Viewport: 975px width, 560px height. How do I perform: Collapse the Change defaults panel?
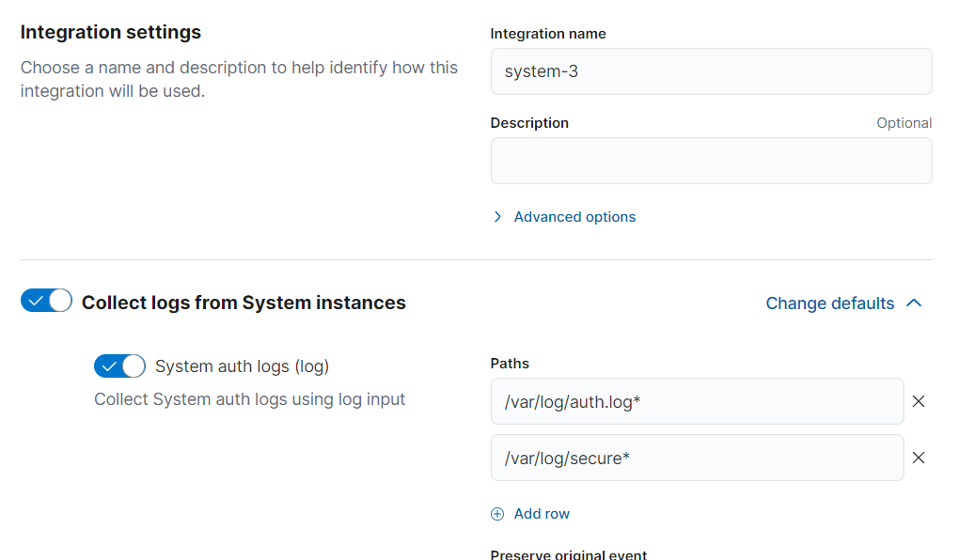pos(829,303)
